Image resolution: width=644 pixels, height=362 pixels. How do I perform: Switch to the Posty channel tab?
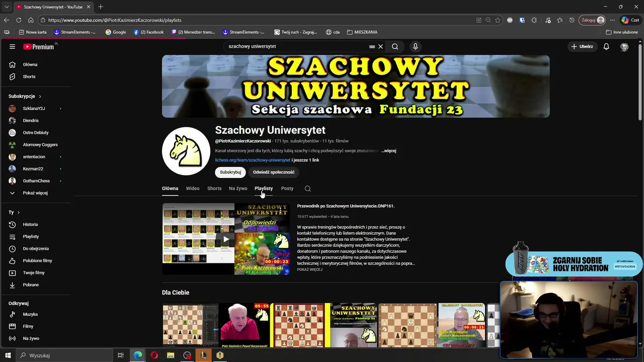point(287,189)
